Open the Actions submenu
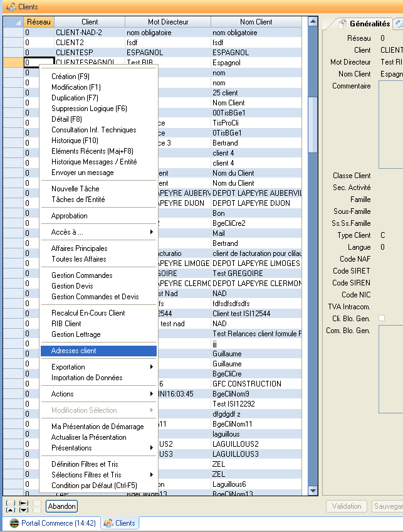The width and height of the screenshot is (403, 532). point(98,394)
